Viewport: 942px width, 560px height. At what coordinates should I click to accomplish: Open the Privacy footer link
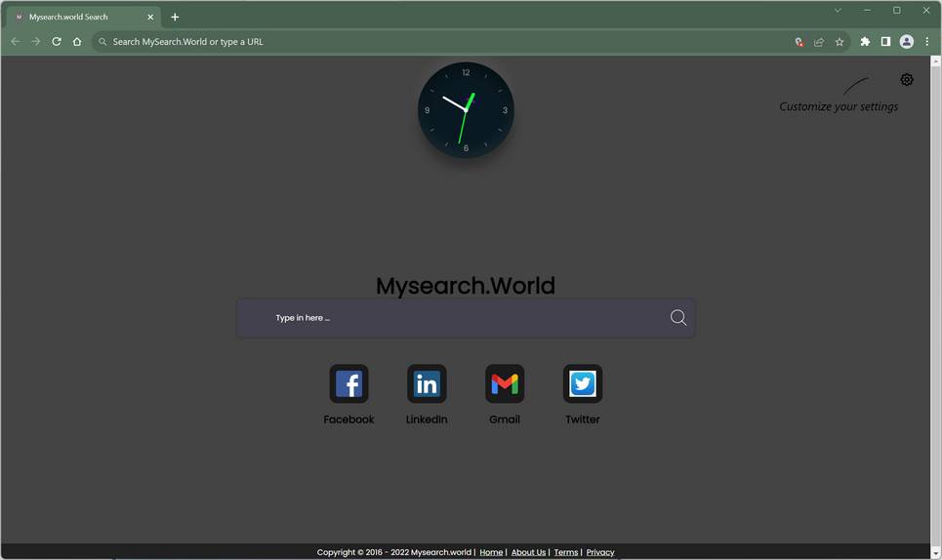600,552
